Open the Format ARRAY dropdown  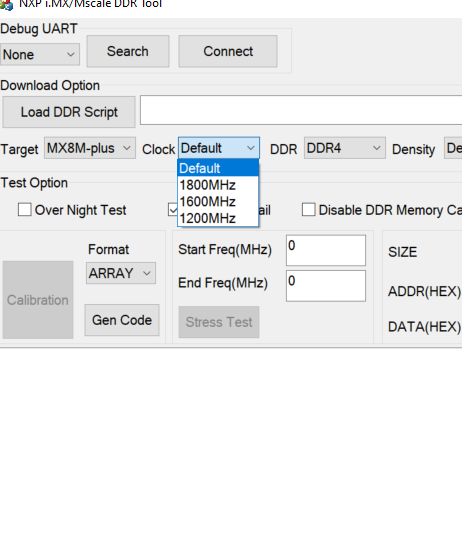pyautogui.click(x=121, y=273)
